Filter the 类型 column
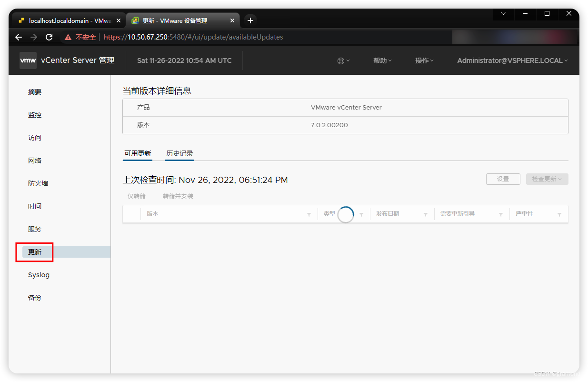Screen dimensions: 588x382 tap(361, 215)
